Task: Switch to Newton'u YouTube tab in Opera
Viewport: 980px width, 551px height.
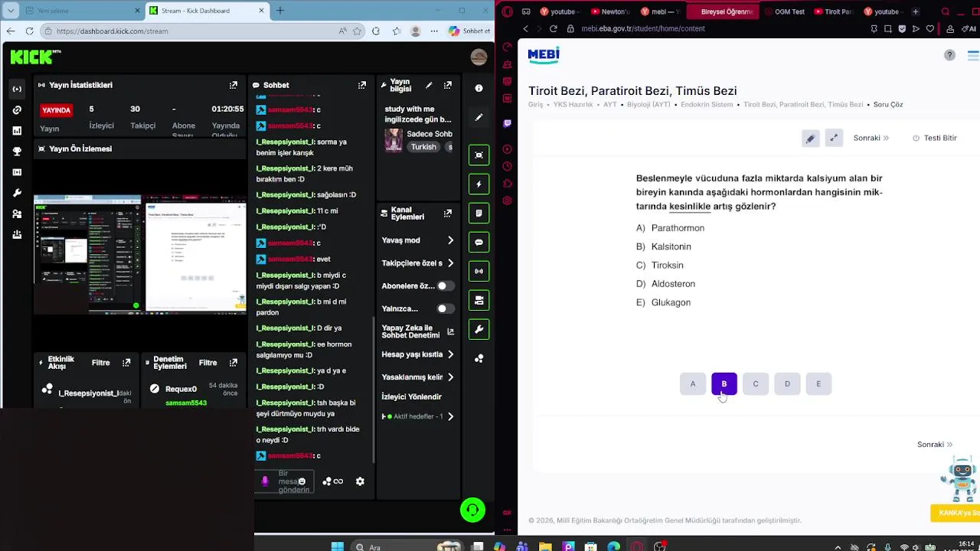Action: (x=609, y=11)
